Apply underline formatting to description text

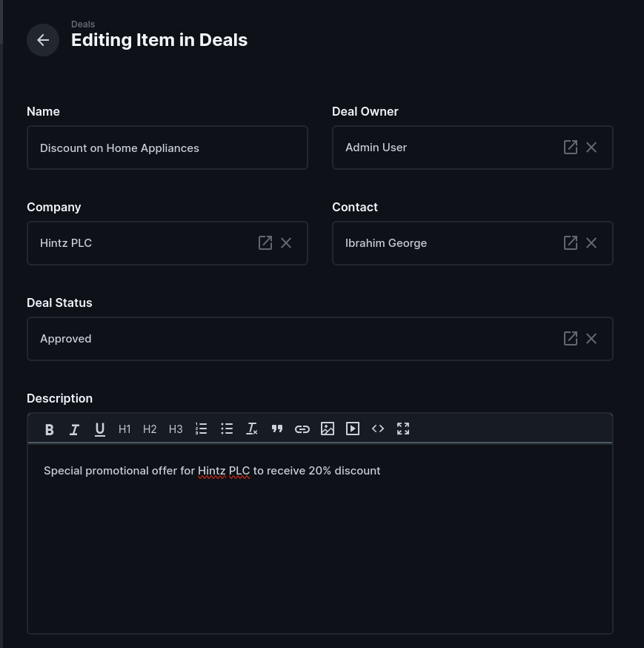(x=99, y=429)
